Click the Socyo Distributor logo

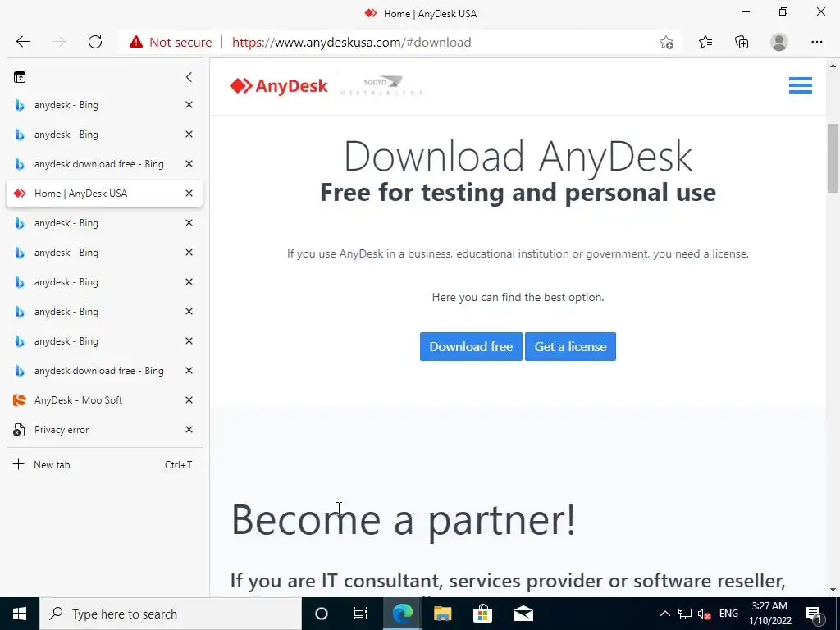point(382,85)
